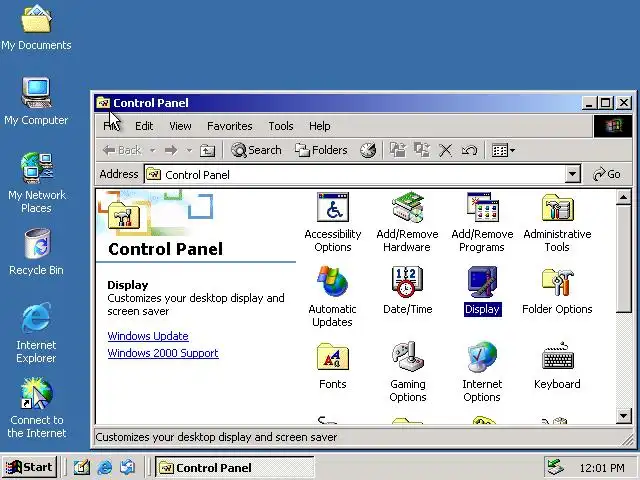Click the Control Panel taskbar button
The image size is (640, 480).
click(234, 467)
